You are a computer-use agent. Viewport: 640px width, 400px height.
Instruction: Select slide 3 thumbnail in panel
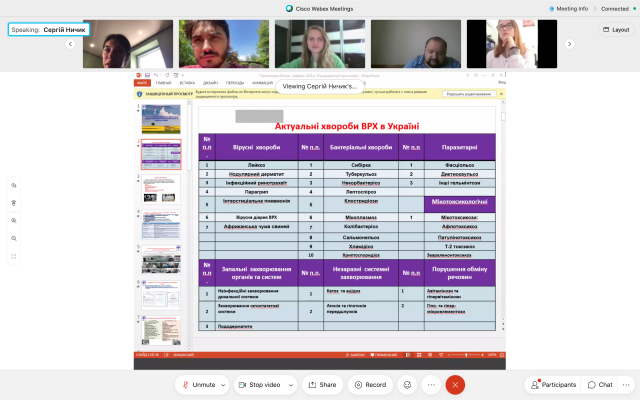[x=161, y=189]
